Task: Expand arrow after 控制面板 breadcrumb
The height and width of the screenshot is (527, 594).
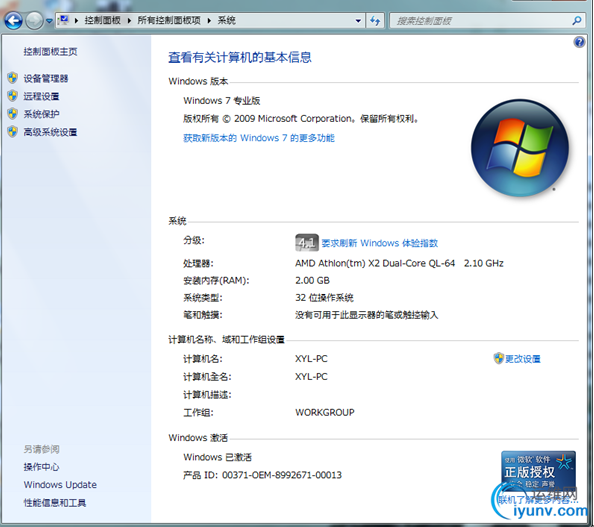Action: point(129,20)
